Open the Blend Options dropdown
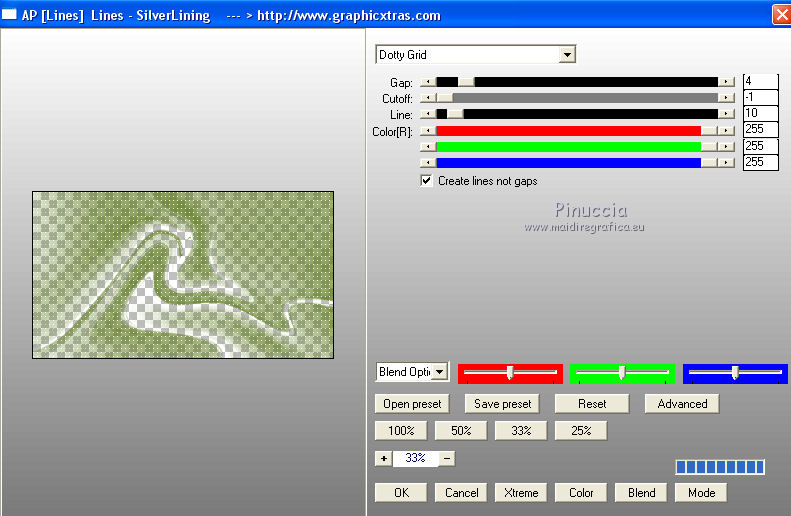Image resolution: width=791 pixels, height=516 pixels. click(x=440, y=372)
